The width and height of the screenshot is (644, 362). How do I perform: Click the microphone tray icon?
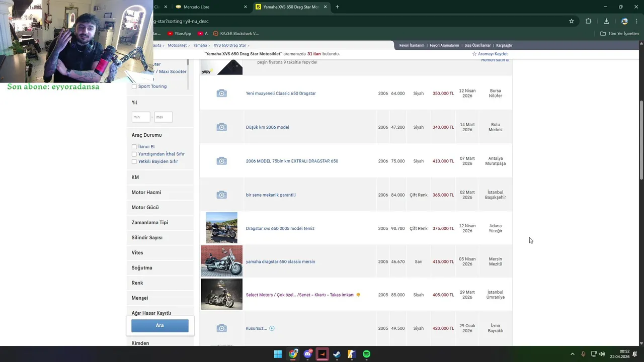point(583,354)
